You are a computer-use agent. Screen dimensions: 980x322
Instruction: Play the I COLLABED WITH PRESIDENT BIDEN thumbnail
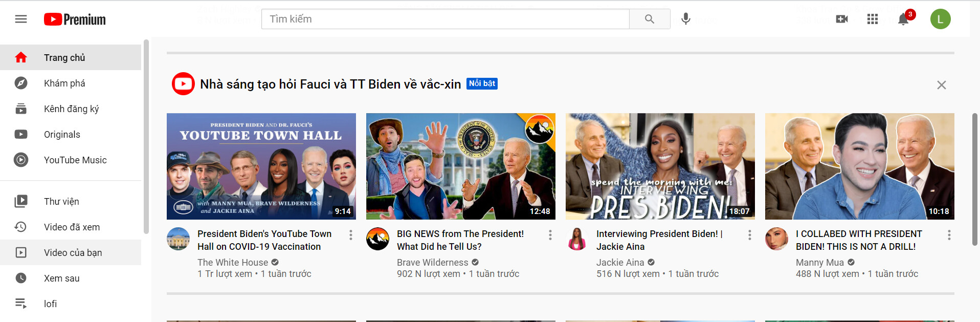point(859,166)
